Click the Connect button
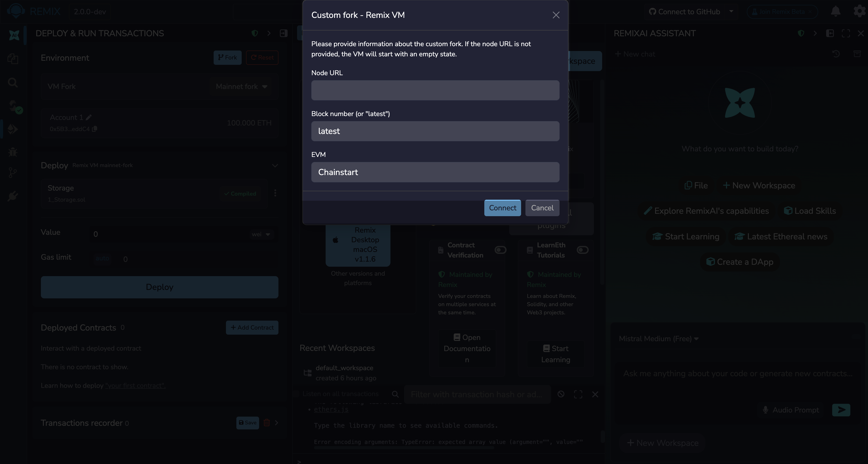868x464 pixels. (502, 208)
